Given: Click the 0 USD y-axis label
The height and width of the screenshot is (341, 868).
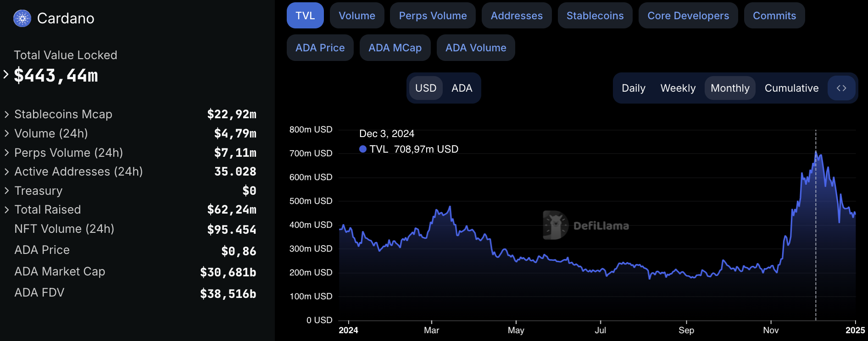Looking at the screenshot, I should click(x=319, y=320).
